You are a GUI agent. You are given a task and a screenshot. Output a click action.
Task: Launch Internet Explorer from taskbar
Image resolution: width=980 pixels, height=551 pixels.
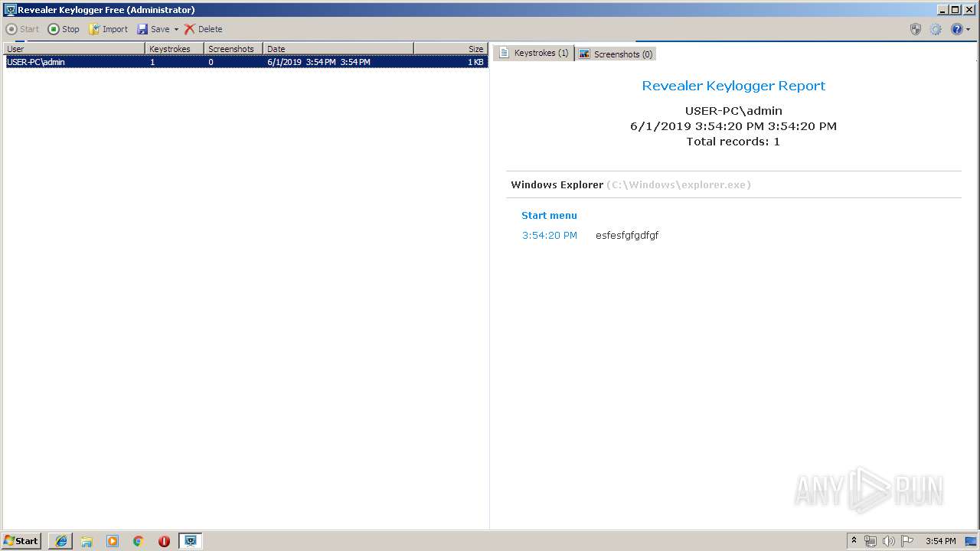(61, 540)
